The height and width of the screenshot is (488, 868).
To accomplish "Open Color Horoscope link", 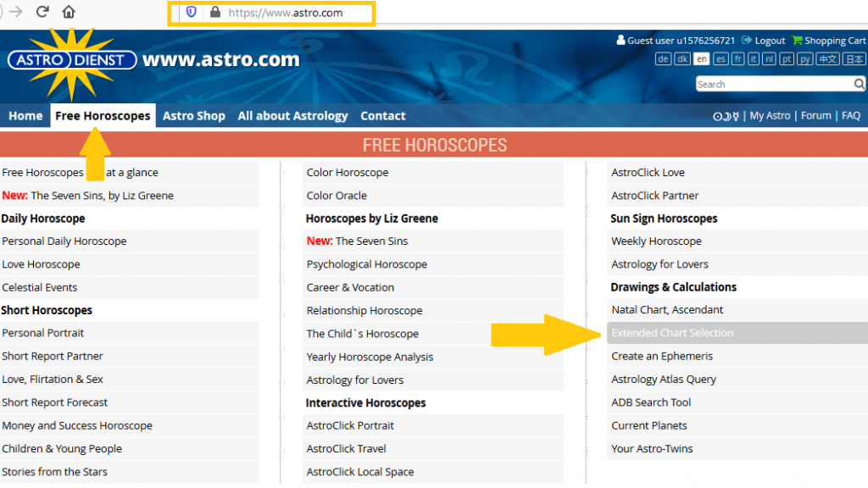I will point(433,173).
